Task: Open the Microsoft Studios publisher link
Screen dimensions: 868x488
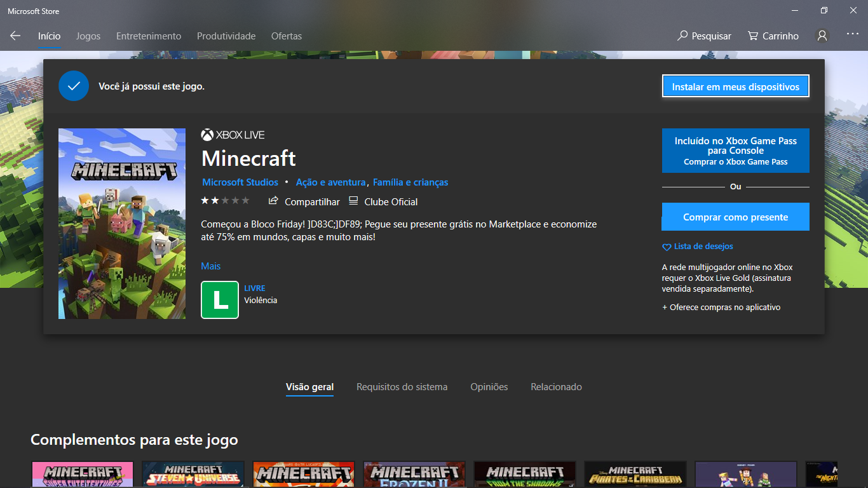Action: point(240,182)
